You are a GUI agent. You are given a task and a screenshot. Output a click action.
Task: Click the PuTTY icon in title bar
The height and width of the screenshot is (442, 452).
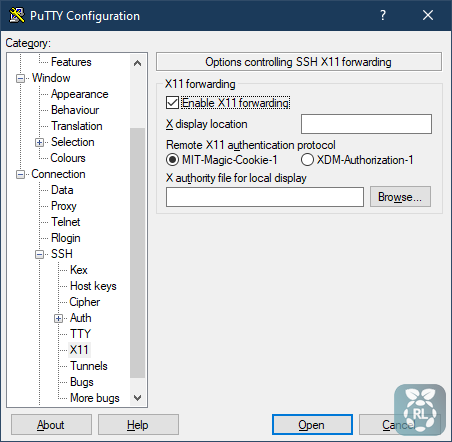(x=17, y=15)
